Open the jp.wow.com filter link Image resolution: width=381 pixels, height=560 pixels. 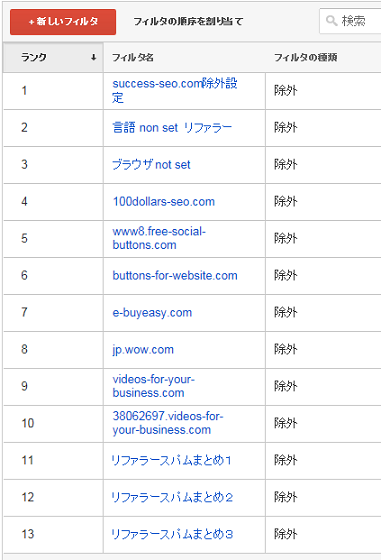pyautogui.click(x=143, y=349)
